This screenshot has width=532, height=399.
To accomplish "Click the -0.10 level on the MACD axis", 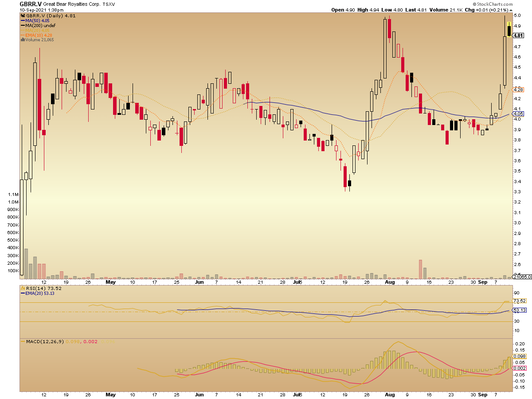I will click(520, 381).
